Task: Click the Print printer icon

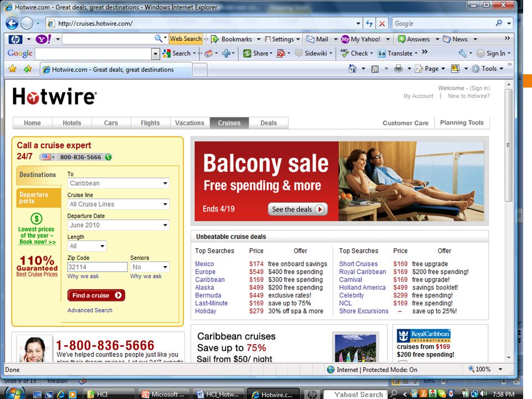Action: tap(398, 69)
